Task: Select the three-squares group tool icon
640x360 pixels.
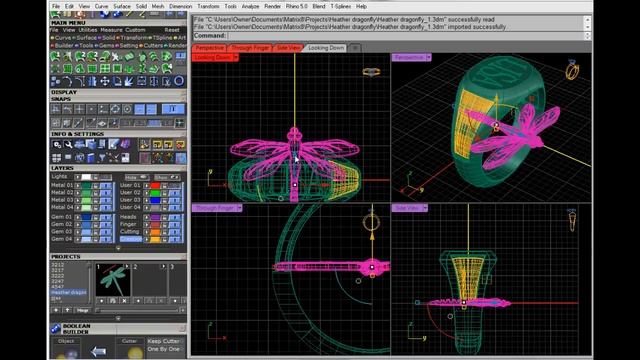Action: click(56, 81)
